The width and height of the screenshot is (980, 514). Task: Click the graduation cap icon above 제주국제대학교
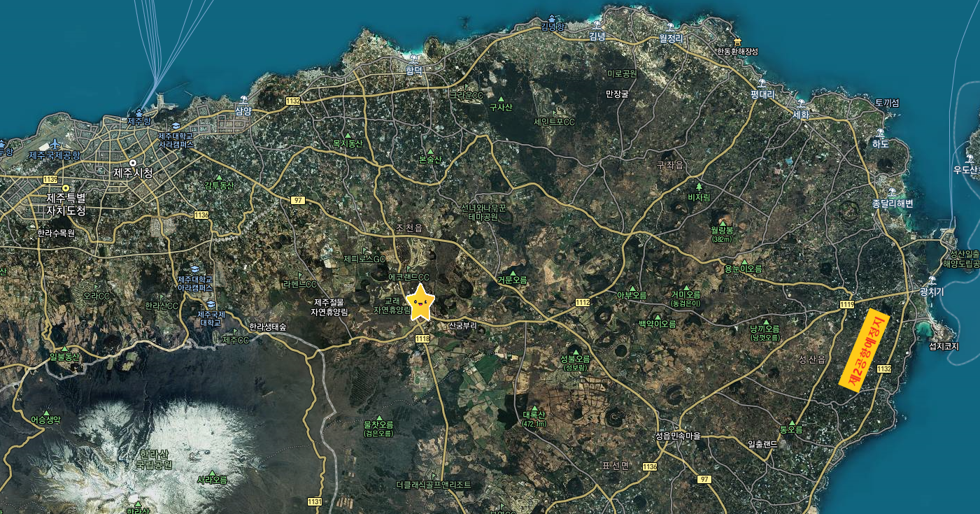click(x=211, y=304)
